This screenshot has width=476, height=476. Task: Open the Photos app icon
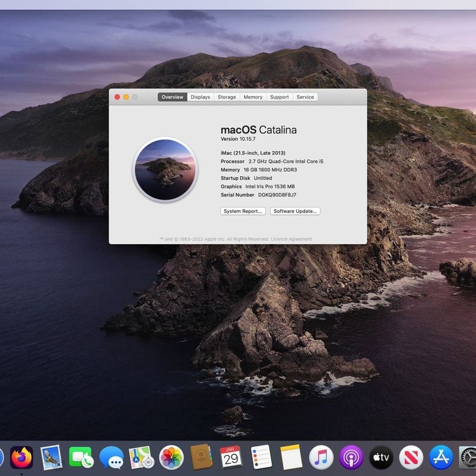[x=171, y=457]
